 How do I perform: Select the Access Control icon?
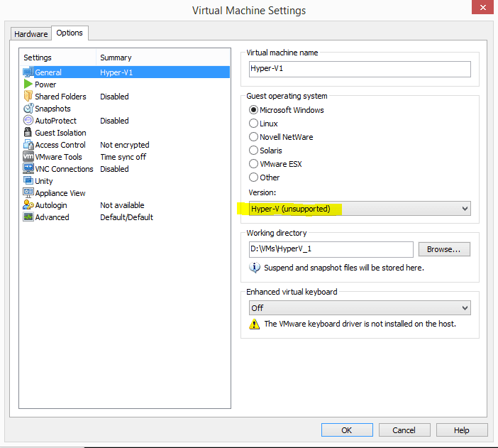[x=28, y=145]
